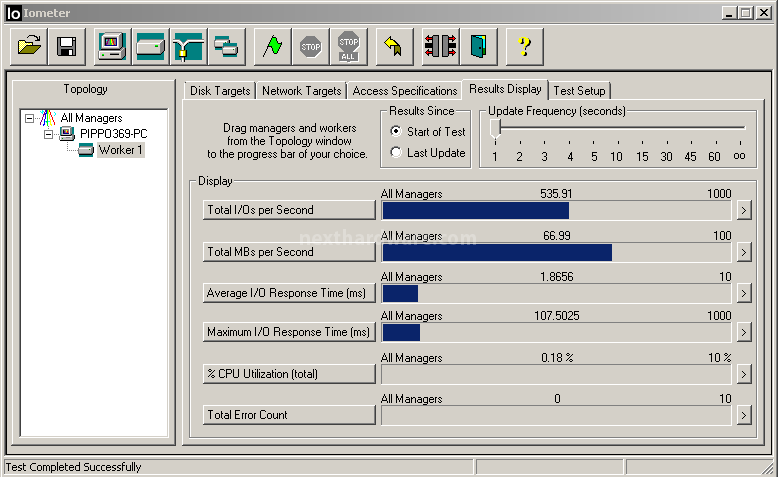Click the 66.99 MBs value
This screenshot has height=477, width=778.
[x=557, y=235]
